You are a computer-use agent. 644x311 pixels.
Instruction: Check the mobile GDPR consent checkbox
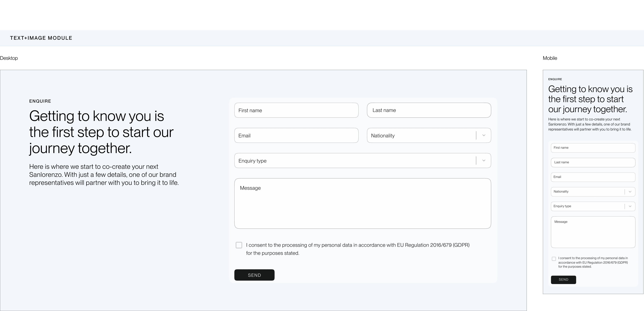[554, 259]
